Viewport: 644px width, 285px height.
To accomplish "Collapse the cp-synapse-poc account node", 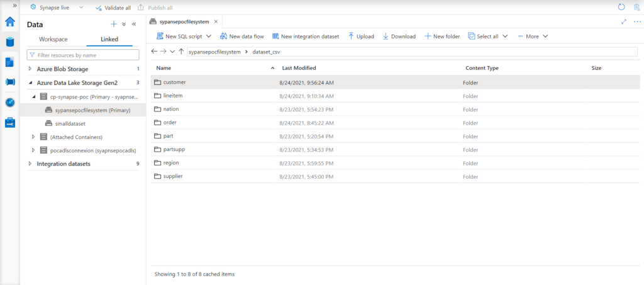I will [34, 97].
